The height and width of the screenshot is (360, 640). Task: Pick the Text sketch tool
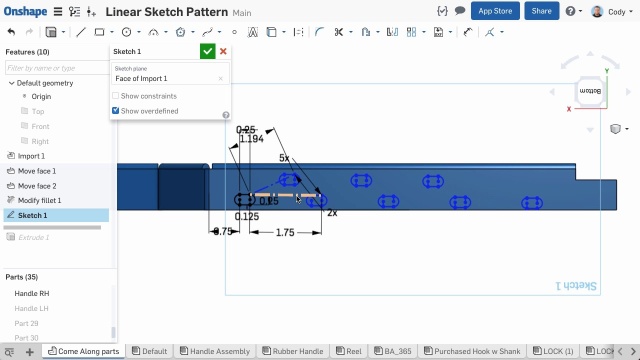(x=253, y=32)
